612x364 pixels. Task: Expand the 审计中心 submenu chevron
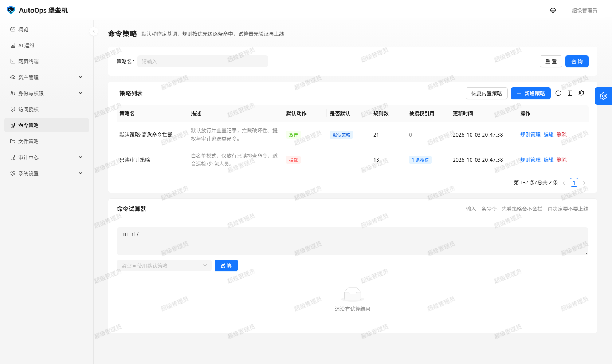pyautogui.click(x=81, y=157)
